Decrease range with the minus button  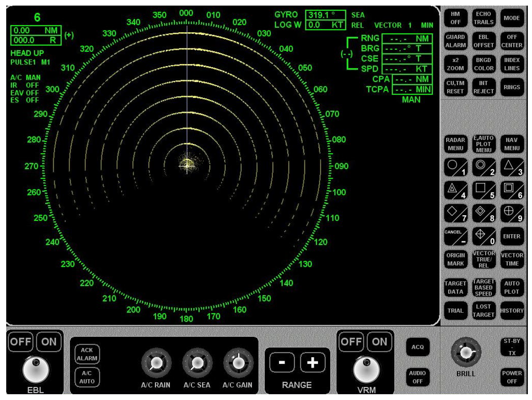pyautogui.click(x=282, y=362)
